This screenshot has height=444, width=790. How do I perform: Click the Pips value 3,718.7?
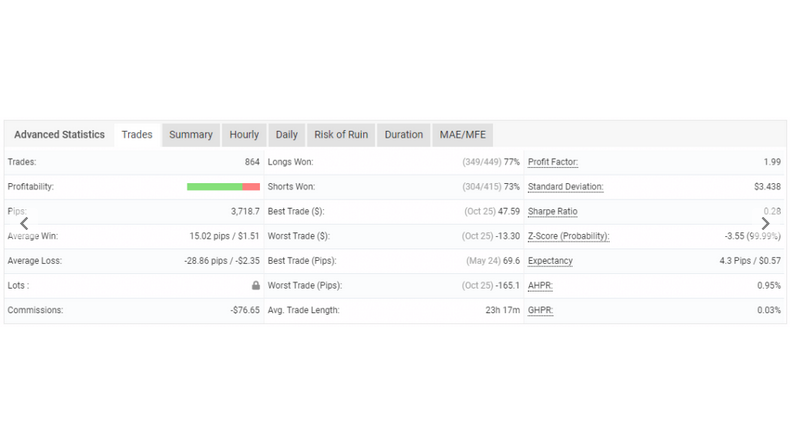coord(245,211)
